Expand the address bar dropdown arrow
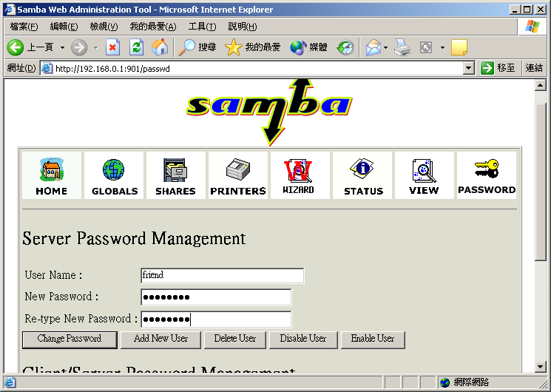Screen dimensions: 551x392 pyautogui.click(x=468, y=68)
